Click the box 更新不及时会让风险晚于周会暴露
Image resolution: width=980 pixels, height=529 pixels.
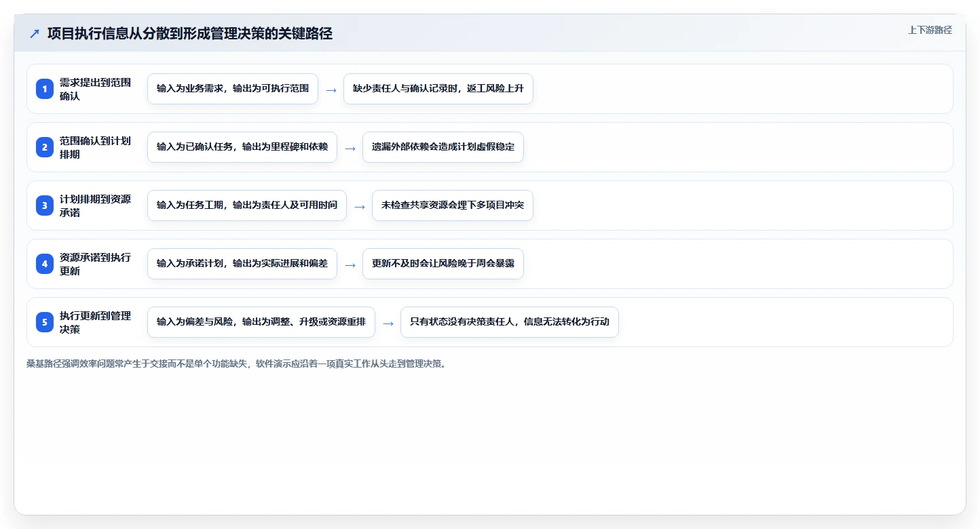point(443,264)
